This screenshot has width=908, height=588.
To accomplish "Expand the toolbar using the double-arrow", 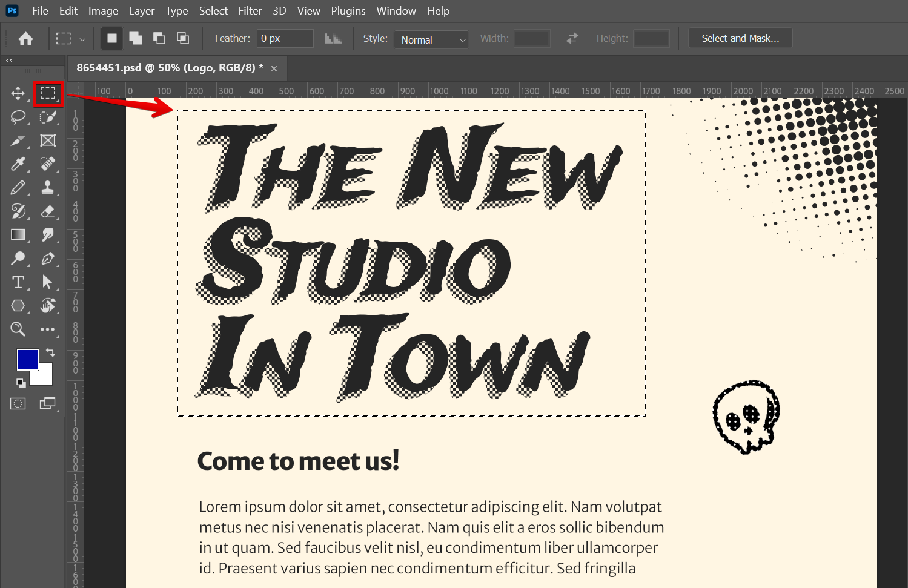I will tap(9, 61).
